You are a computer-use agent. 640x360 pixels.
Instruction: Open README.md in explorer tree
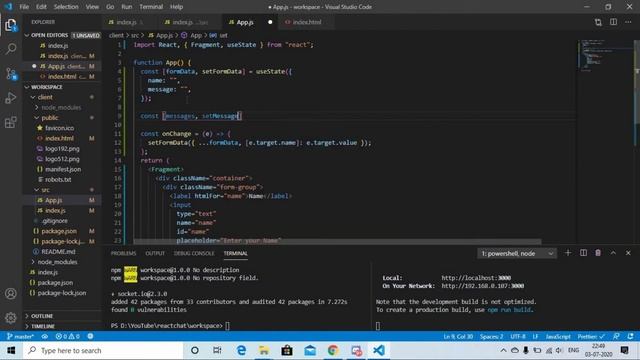click(58, 251)
